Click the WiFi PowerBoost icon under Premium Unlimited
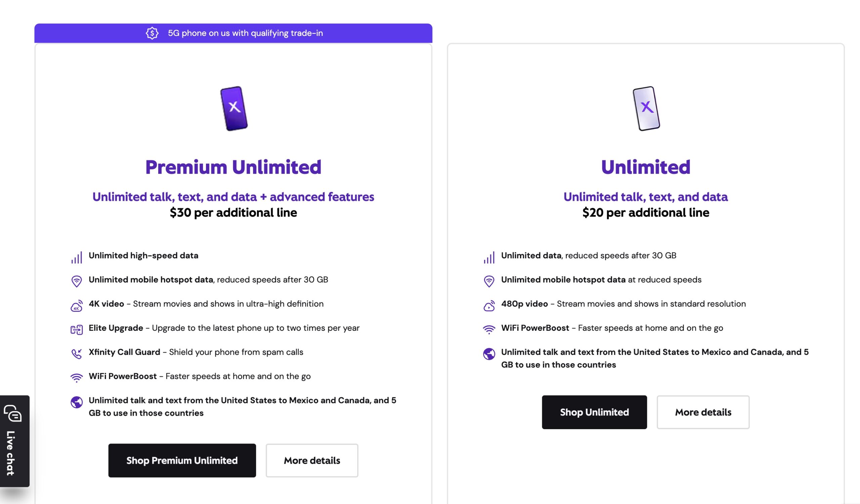Screen dimensions: 860x504 [77, 378]
